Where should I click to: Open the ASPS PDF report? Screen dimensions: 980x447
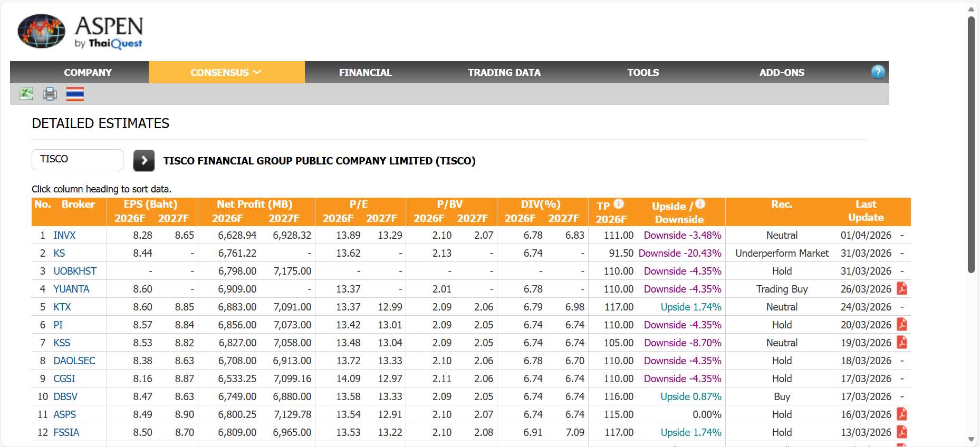click(902, 414)
